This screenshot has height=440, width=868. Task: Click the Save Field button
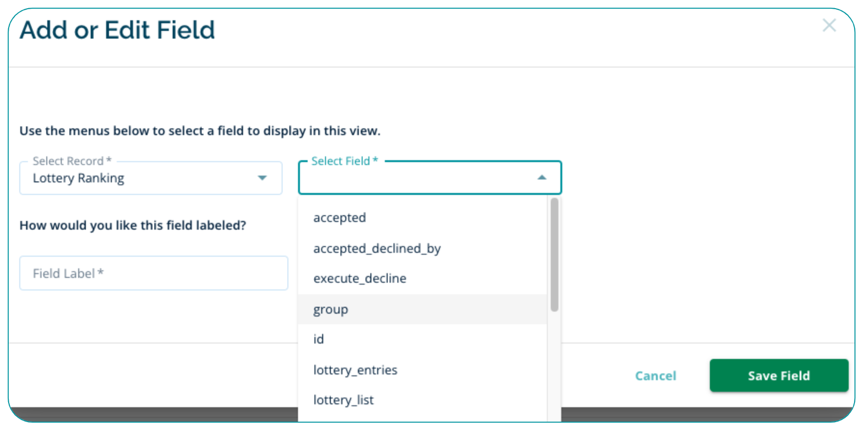click(778, 376)
